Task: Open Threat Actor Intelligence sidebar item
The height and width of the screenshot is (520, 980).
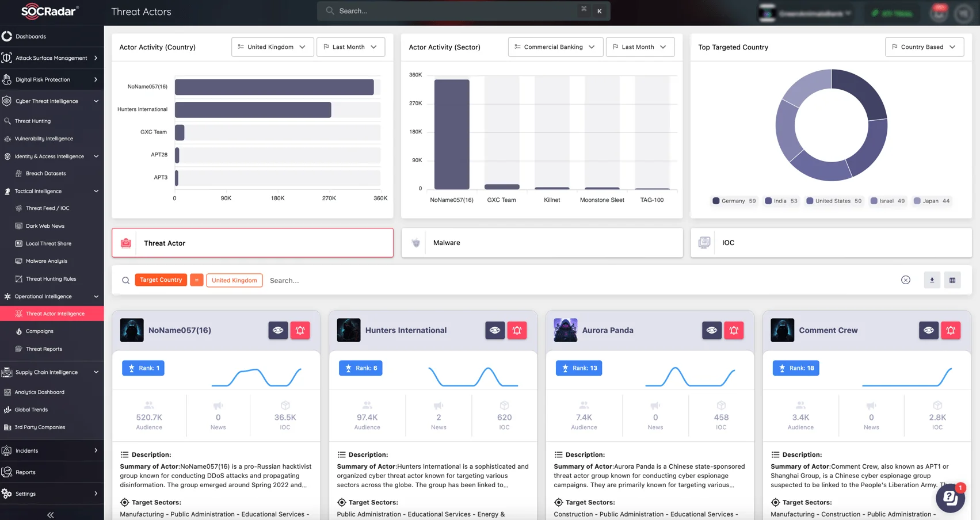Action: pyautogui.click(x=52, y=313)
